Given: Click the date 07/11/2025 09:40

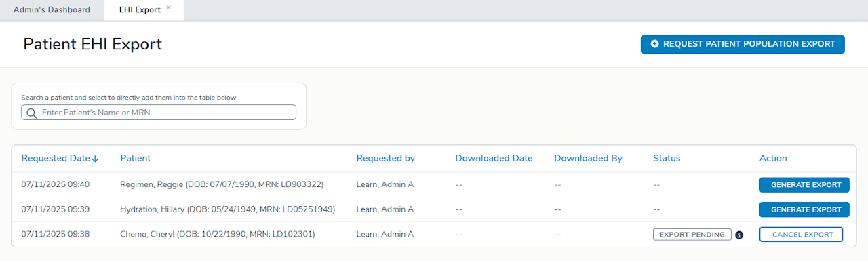Looking at the screenshot, I should 55,184.
